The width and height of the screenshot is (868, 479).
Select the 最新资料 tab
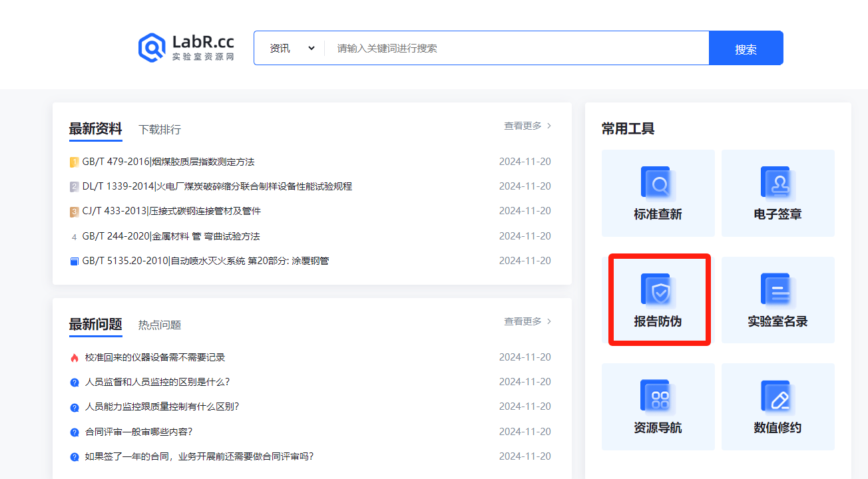point(96,129)
